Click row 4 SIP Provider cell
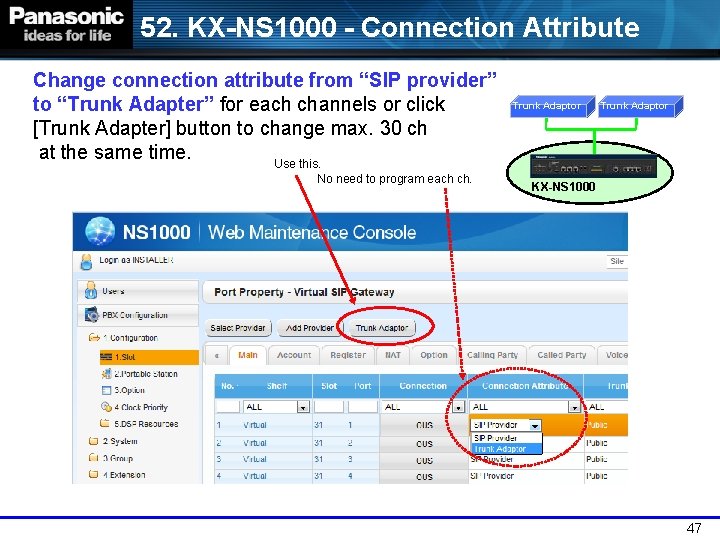The image size is (720, 540). 525,476
